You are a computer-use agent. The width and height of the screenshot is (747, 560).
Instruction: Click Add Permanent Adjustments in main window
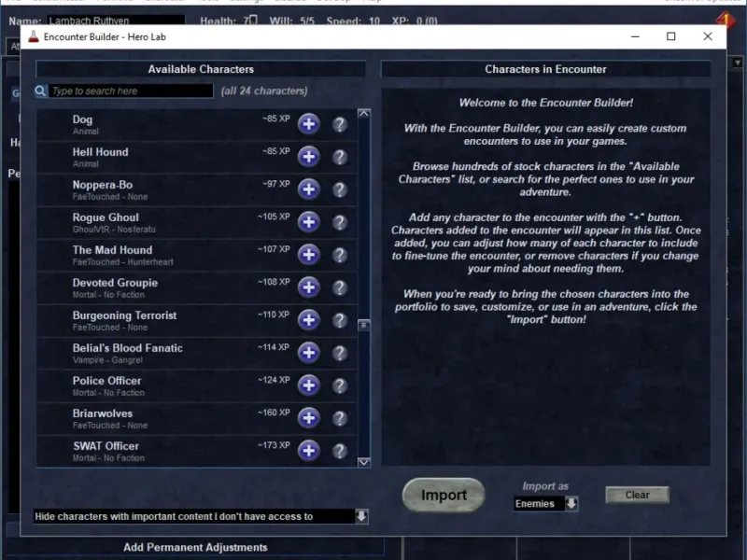[x=195, y=547]
